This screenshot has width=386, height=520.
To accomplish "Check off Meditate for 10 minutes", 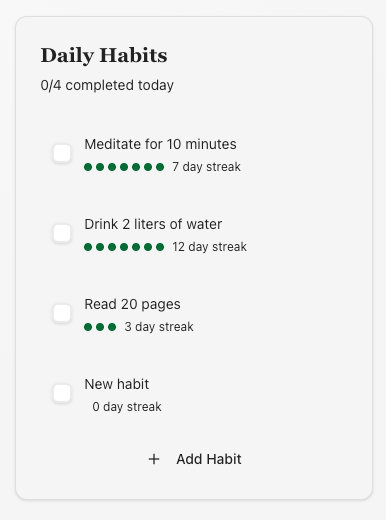I will coord(62,153).
